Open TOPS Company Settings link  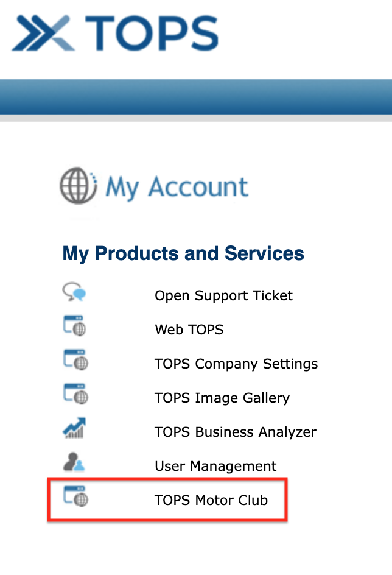click(236, 364)
